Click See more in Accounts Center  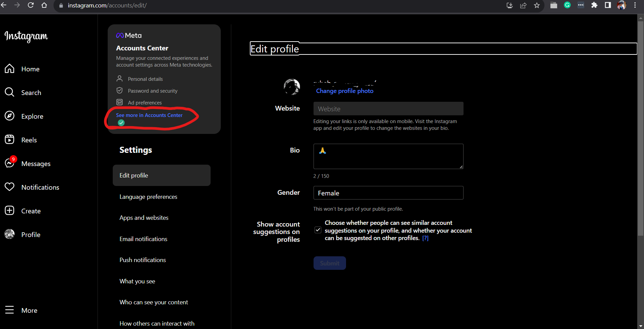coord(149,115)
